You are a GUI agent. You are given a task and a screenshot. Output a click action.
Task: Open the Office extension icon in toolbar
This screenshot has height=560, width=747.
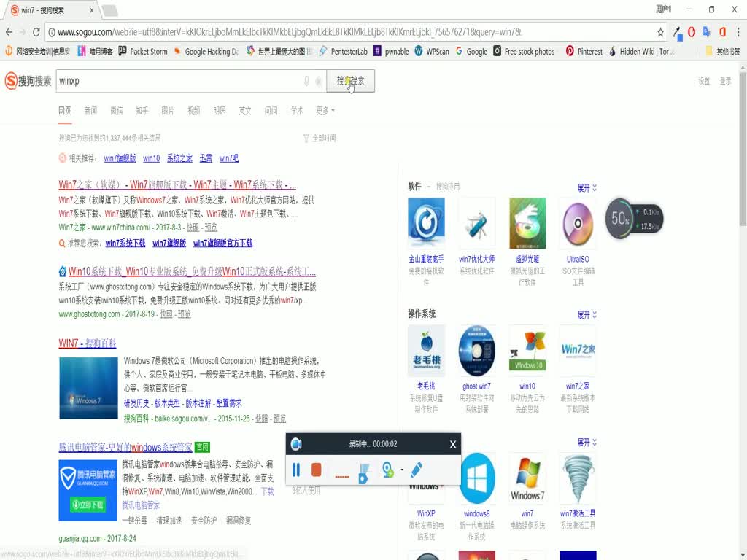723,32
